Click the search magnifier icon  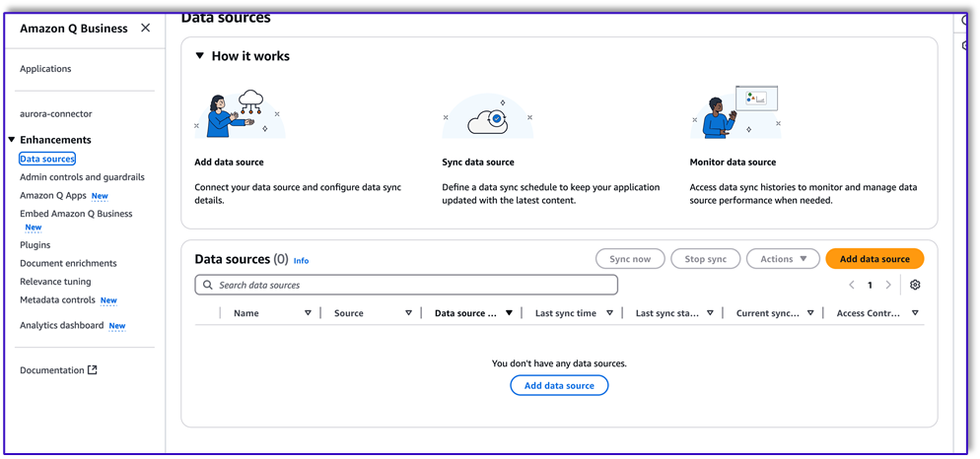tap(207, 285)
